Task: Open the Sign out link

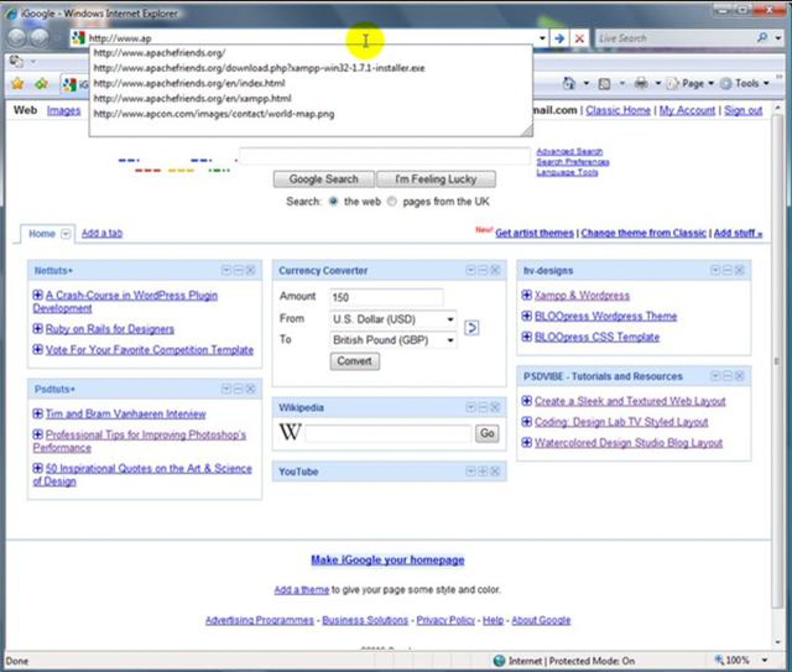Action: [x=743, y=111]
